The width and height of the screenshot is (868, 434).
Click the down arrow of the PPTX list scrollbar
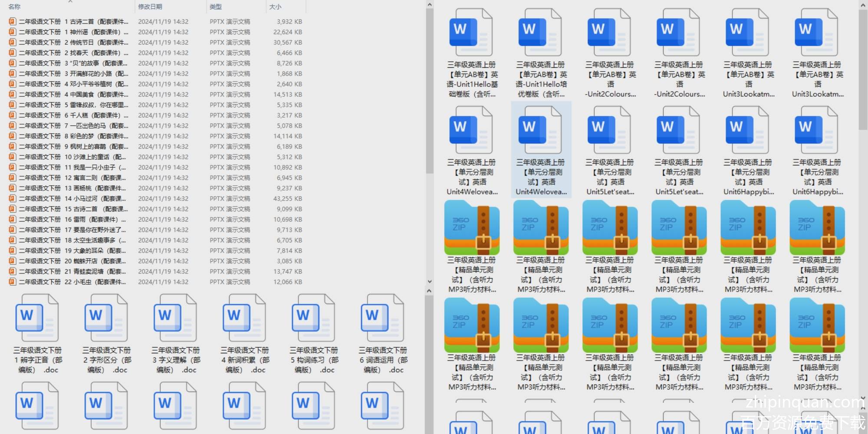(429, 281)
